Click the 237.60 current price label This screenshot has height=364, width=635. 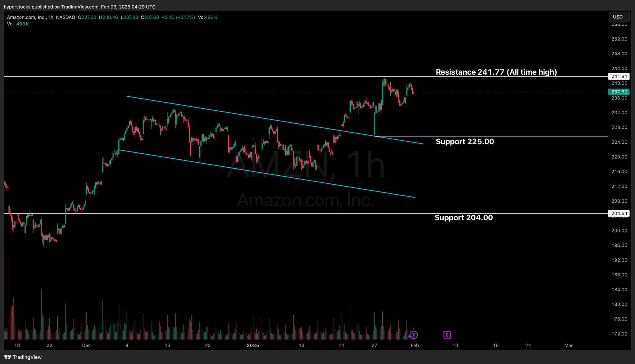click(619, 92)
